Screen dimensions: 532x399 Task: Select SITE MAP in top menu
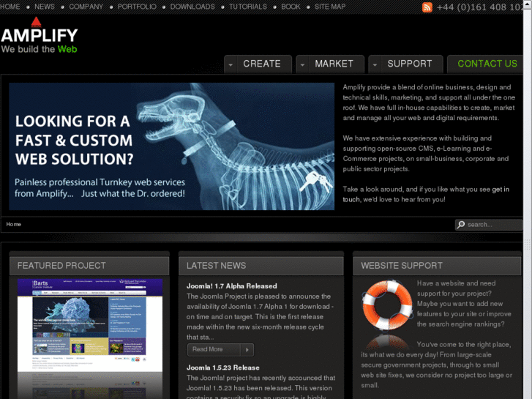[x=330, y=7]
